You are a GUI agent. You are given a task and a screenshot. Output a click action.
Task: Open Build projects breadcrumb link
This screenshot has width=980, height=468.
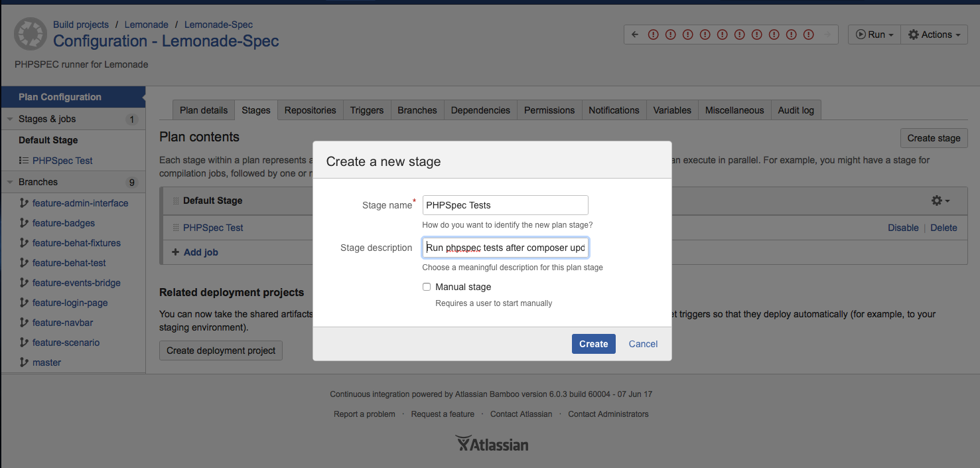[x=81, y=25]
